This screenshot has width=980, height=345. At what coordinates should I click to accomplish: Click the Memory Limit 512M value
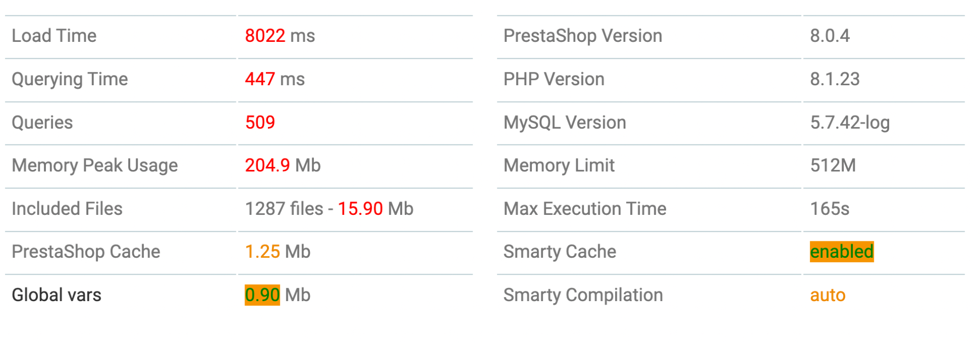pyautogui.click(x=832, y=165)
